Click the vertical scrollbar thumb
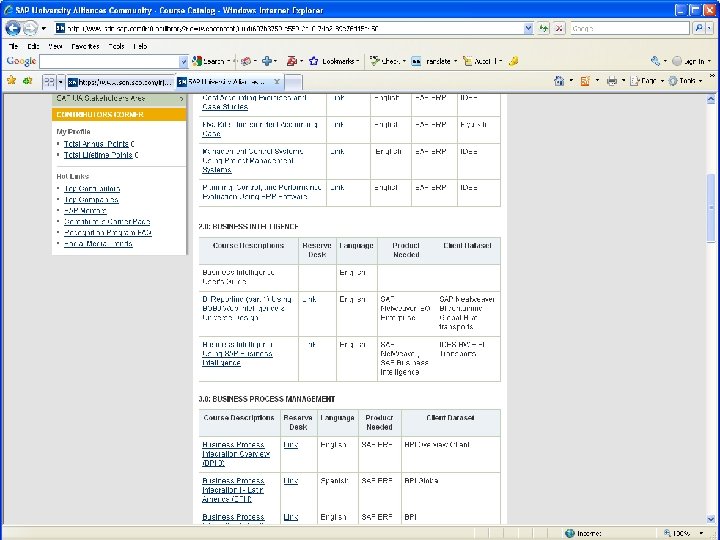Screen dimensions: 720x540 [x=711, y=208]
